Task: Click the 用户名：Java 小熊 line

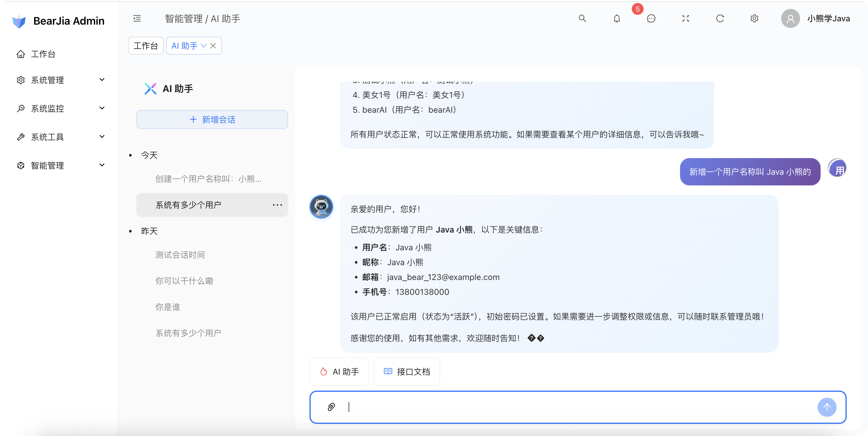Action: click(397, 247)
